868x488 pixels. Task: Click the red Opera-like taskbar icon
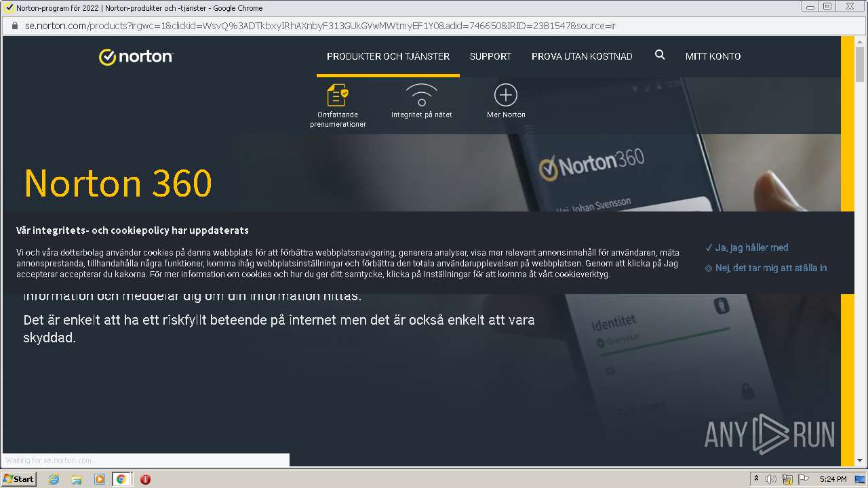pyautogui.click(x=144, y=479)
